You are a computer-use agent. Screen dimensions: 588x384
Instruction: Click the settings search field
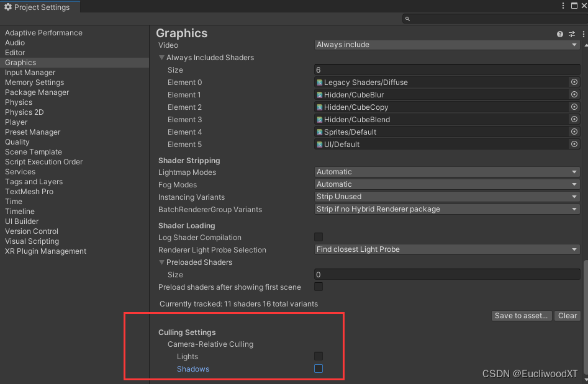[x=495, y=19]
